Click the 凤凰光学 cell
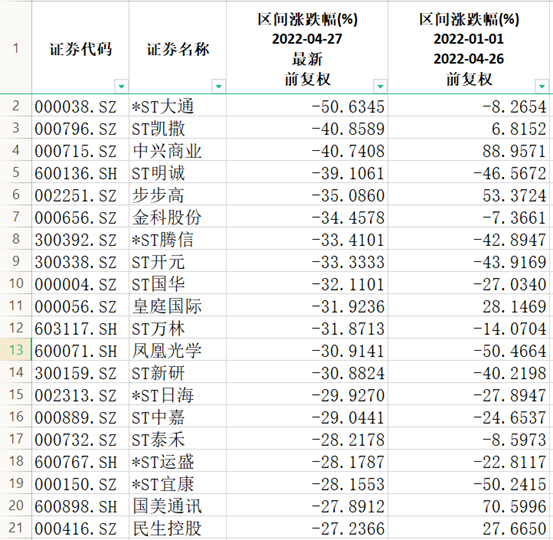553x540 pixels. [178, 350]
